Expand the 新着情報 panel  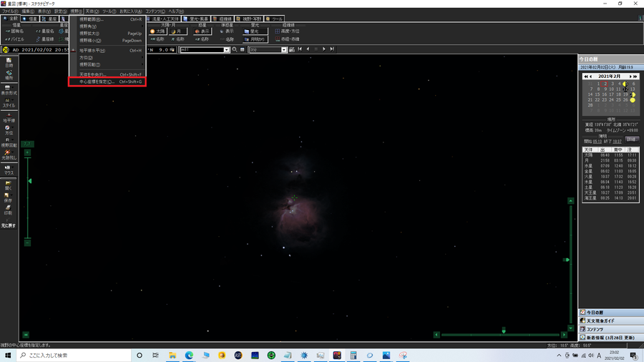pyautogui.click(x=611, y=338)
